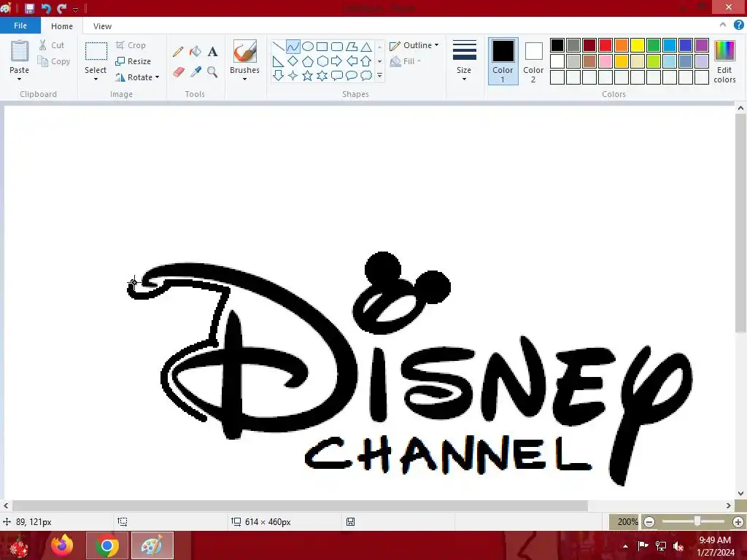
Task: Click the Undo arrow in title bar
Action: click(46, 8)
